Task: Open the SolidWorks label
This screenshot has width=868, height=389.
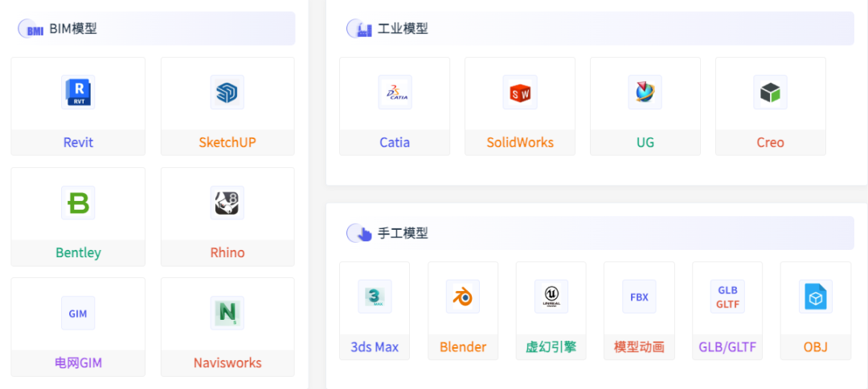Action: [x=520, y=143]
